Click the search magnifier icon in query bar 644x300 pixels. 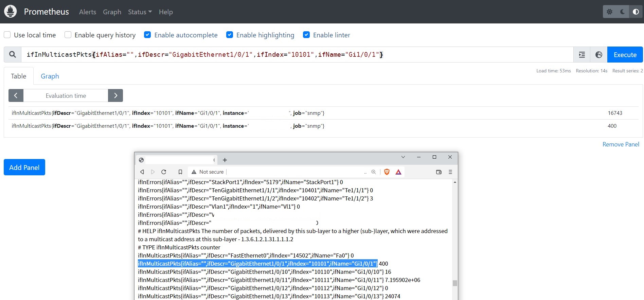13,54
